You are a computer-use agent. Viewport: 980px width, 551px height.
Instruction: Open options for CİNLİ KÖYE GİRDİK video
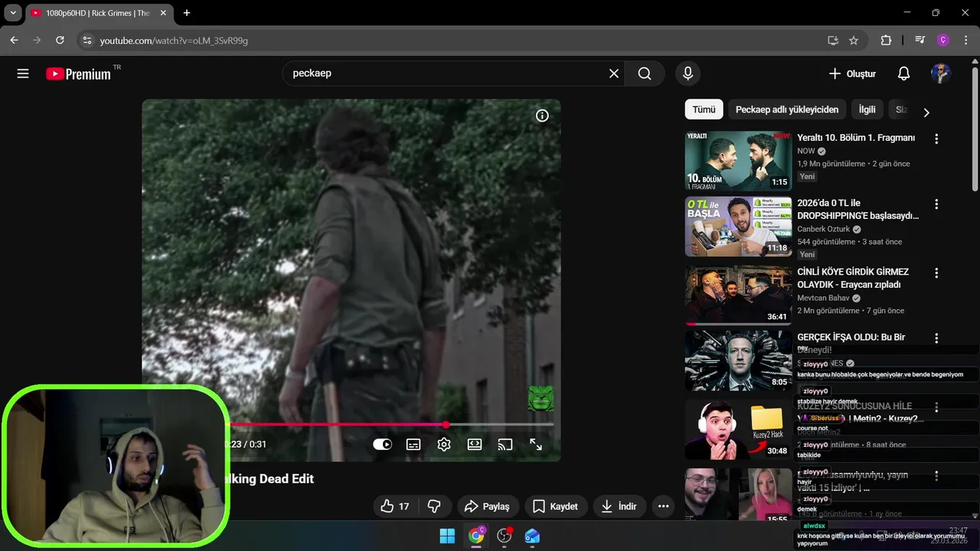tap(936, 273)
